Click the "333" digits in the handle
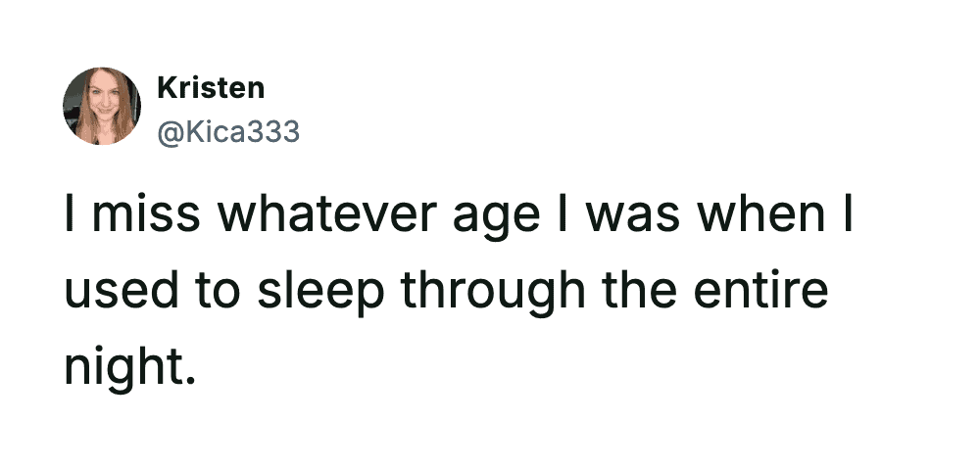Viewport: 980px width, 470px height. tap(270, 131)
